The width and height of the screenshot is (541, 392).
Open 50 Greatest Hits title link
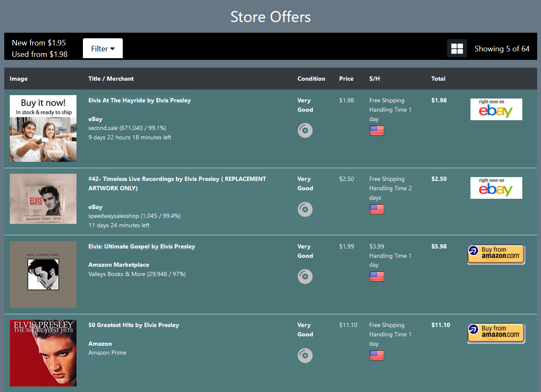[x=133, y=325]
